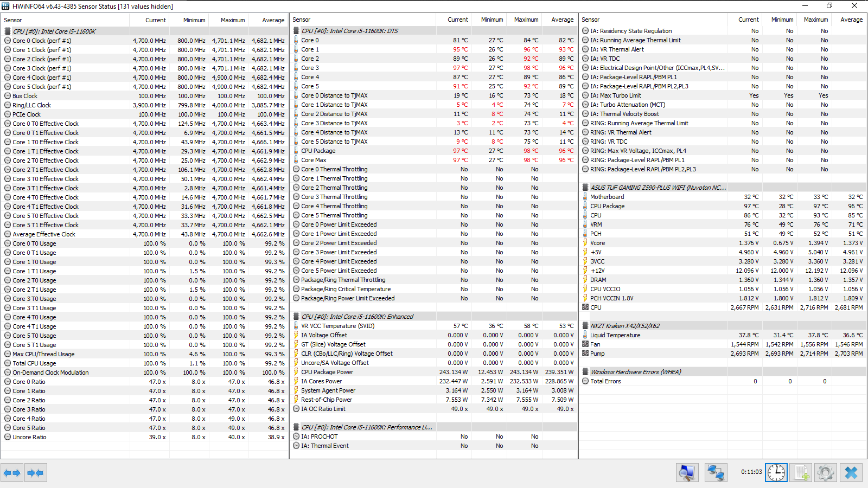Select the IA: Max Turbo Limit row
Viewport: 868px width, 488px height.
(x=723, y=95)
